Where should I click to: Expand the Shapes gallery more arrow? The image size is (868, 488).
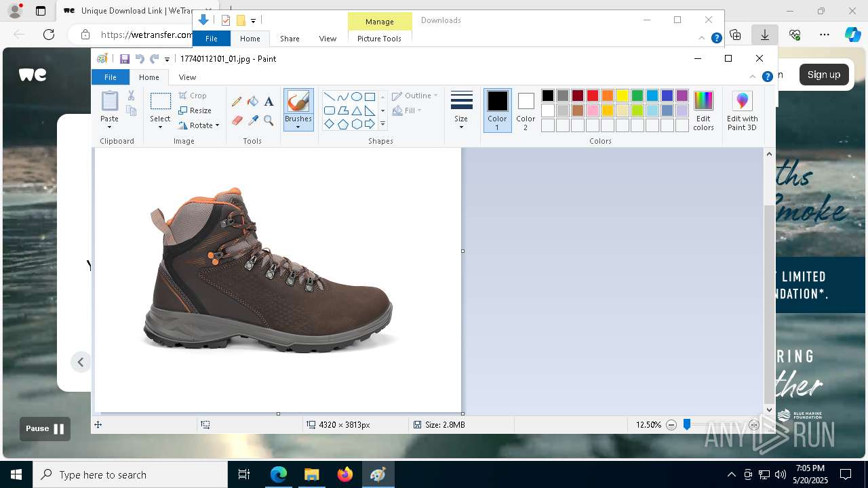point(382,124)
